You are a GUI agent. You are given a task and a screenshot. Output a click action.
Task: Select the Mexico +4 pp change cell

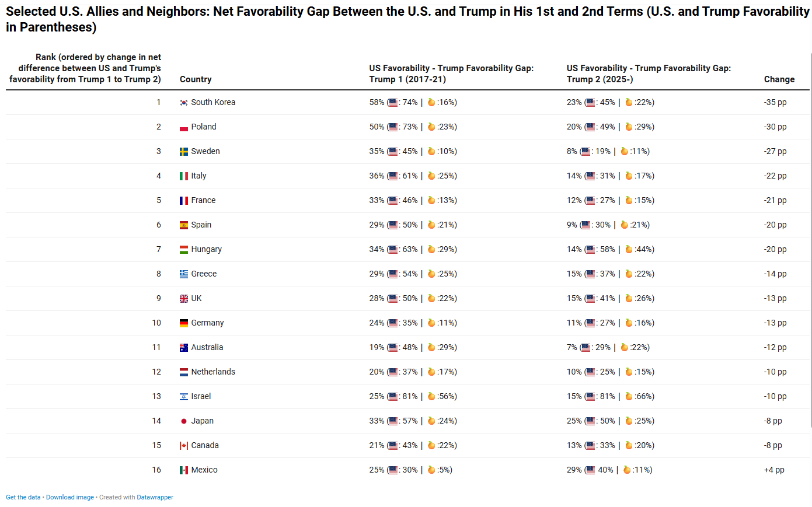[774, 470]
